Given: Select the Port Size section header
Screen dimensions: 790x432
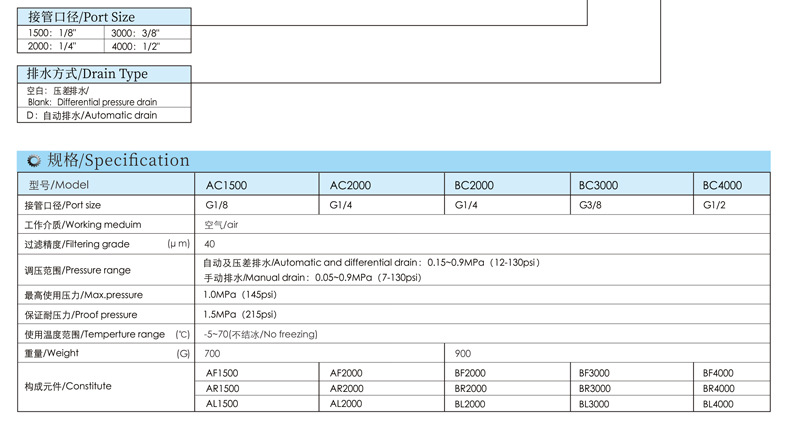Looking at the screenshot, I should pos(81,17).
